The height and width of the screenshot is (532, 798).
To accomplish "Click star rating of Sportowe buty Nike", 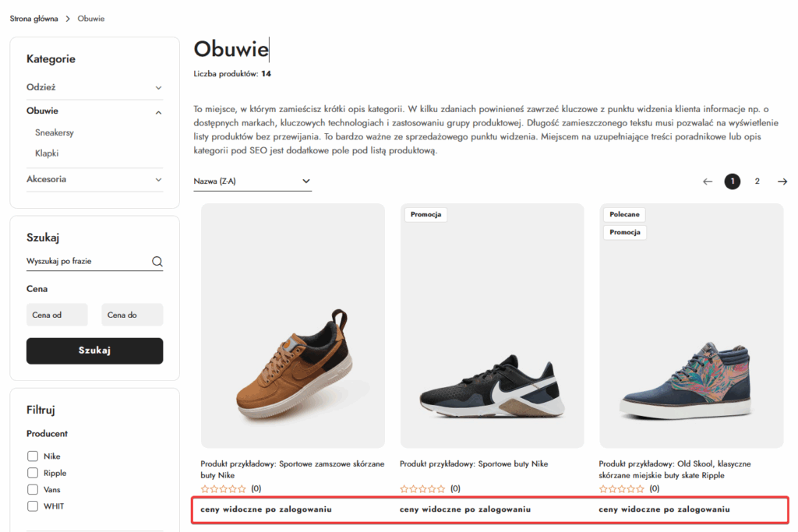I will point(422,489).
